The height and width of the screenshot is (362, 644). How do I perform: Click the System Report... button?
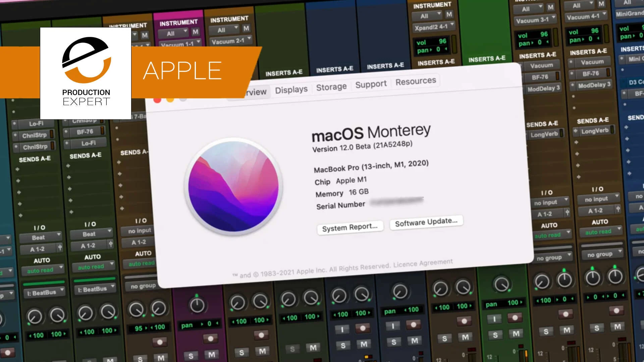pos(350,228)
